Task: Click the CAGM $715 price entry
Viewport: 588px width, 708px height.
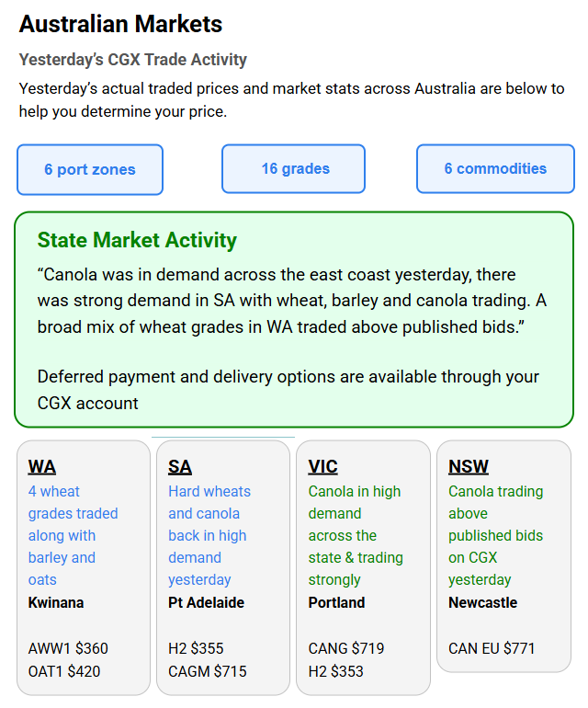Action: (208, 671)
